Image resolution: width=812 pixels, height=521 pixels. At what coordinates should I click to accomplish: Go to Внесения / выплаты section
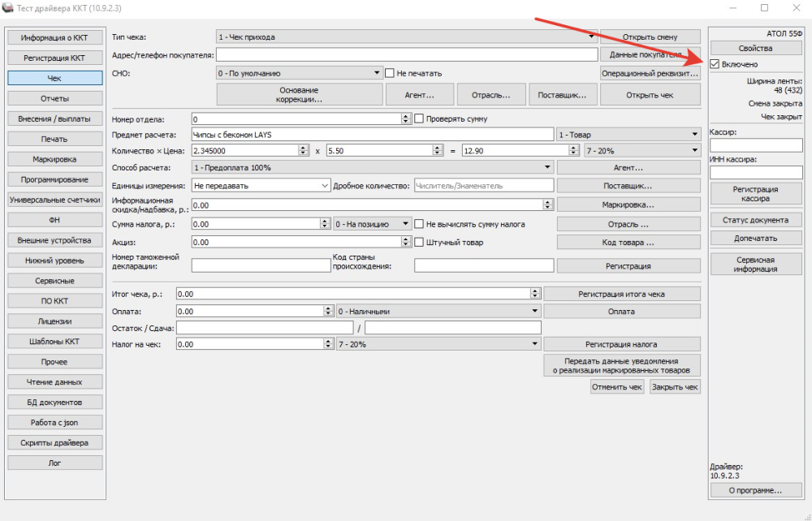click(55, 118)
